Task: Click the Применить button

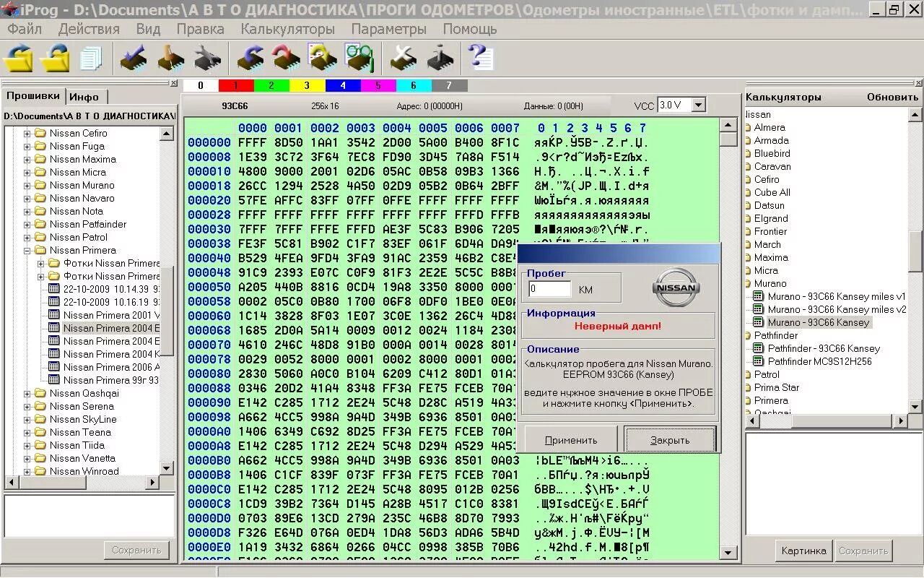Action: pyautogui.click(x=571, y=440)
